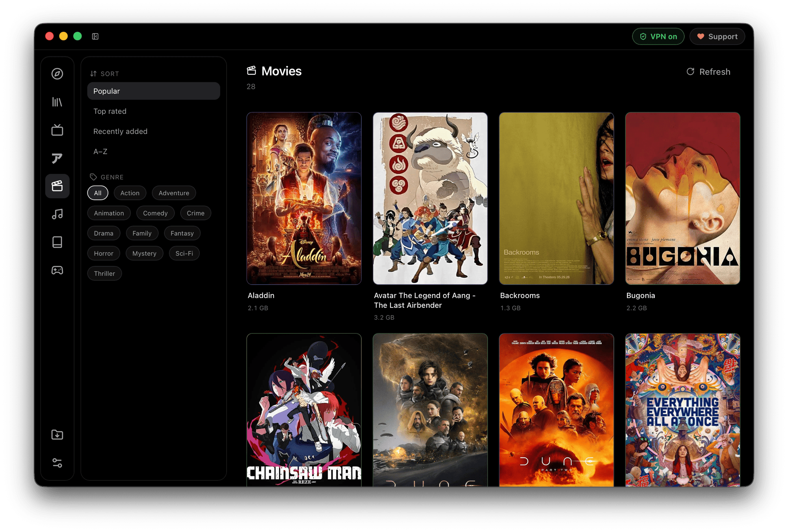Toggle the sidebar collapse icon in title bar
This screenshot has width=788, height=532.
[x=95, y=36]
